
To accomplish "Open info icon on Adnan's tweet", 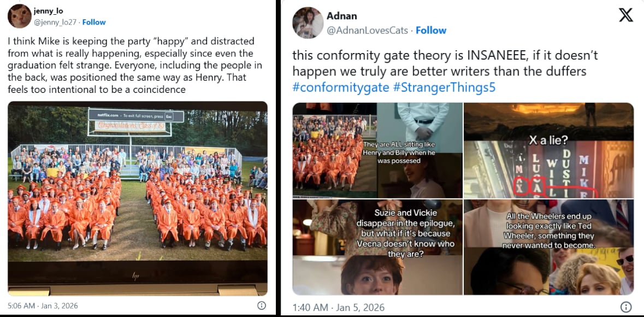I will click(625, 307).
